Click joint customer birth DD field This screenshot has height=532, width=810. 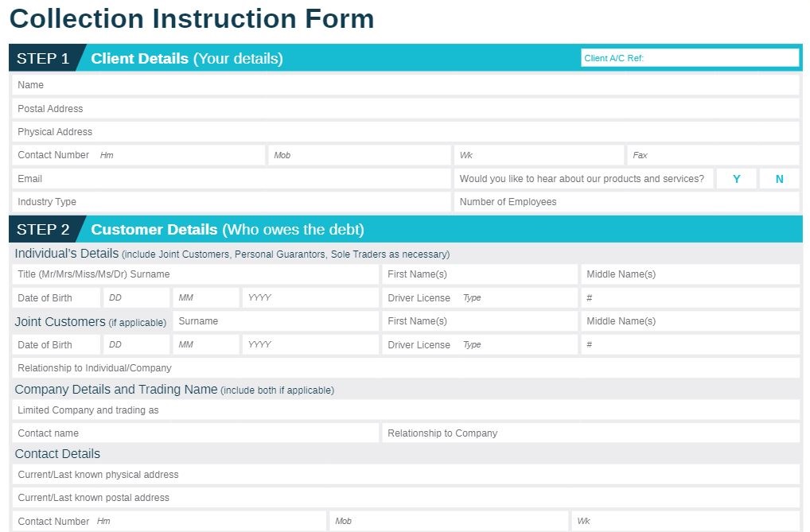(x=136, y=344)
